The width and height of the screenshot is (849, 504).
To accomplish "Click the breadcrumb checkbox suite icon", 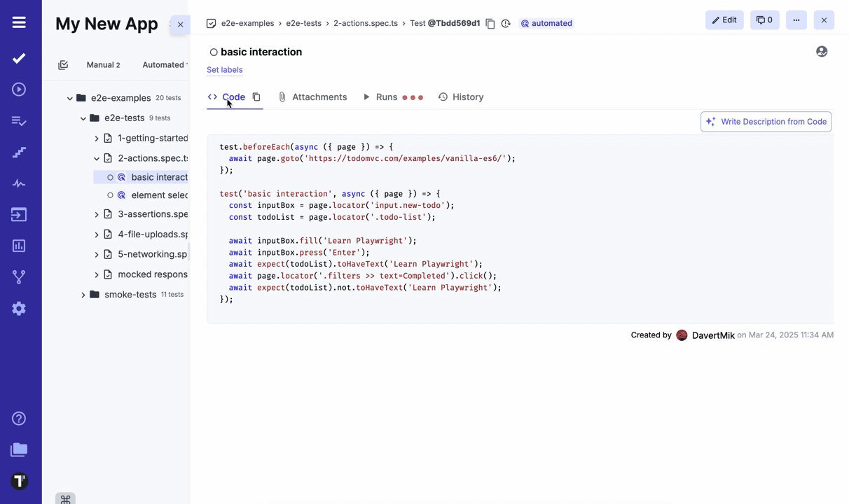I will pos(211,24).
